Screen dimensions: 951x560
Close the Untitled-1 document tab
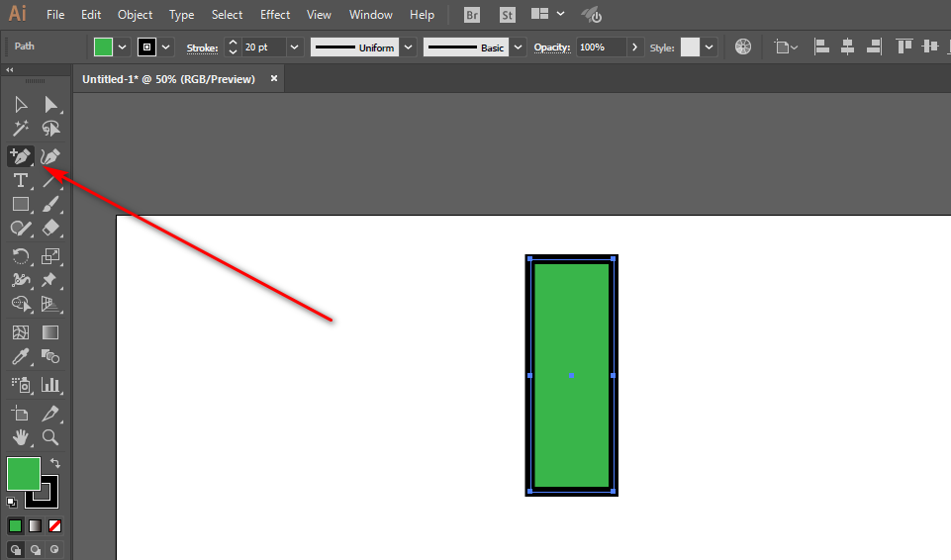pyautogui.click(x=274, y=79)
